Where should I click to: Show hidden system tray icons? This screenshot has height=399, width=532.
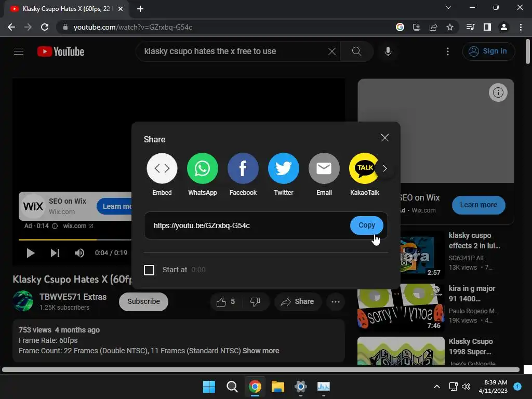(x=436, y=387)
